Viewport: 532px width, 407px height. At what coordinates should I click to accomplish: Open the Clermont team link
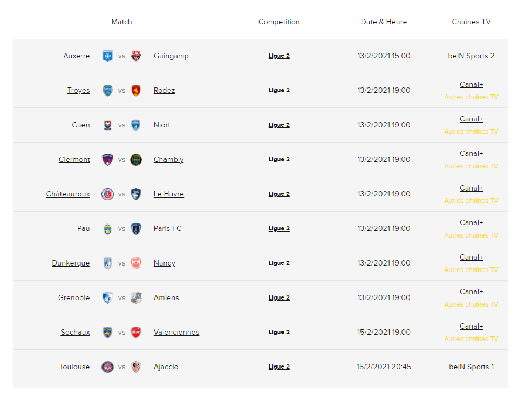pyautogui.click(x=74, y=160)
